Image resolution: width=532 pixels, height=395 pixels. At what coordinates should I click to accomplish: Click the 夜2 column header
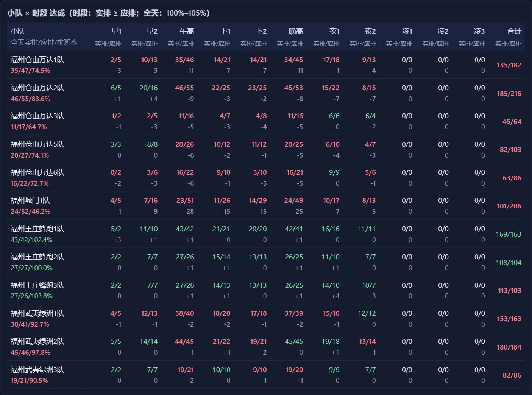coord(370,31)
